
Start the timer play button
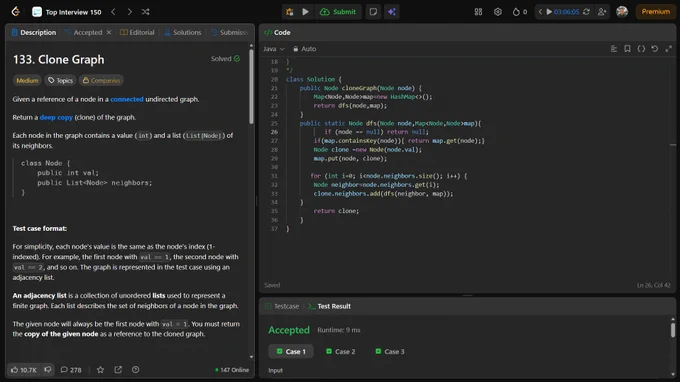549,12
